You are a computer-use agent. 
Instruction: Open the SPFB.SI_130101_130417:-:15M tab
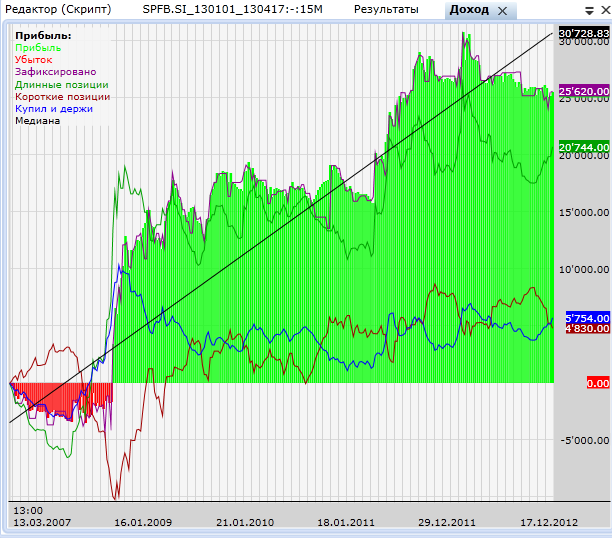(x=233, y=9)
